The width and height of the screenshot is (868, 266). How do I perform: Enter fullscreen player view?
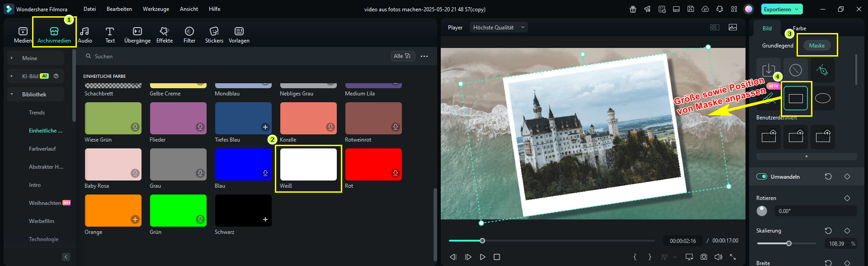733,257
